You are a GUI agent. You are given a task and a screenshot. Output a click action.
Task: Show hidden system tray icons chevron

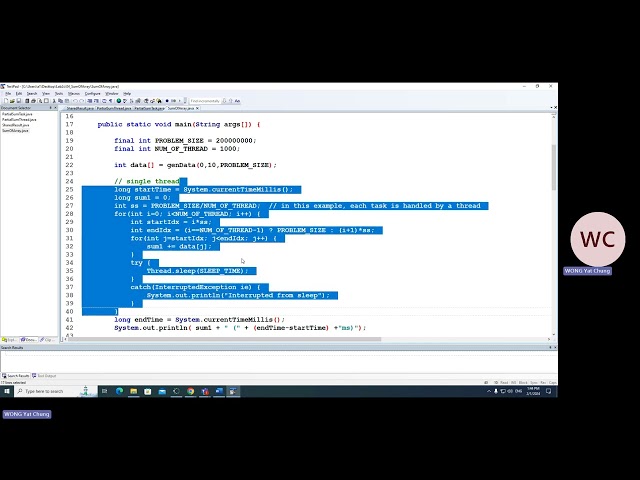coord(489,391)
